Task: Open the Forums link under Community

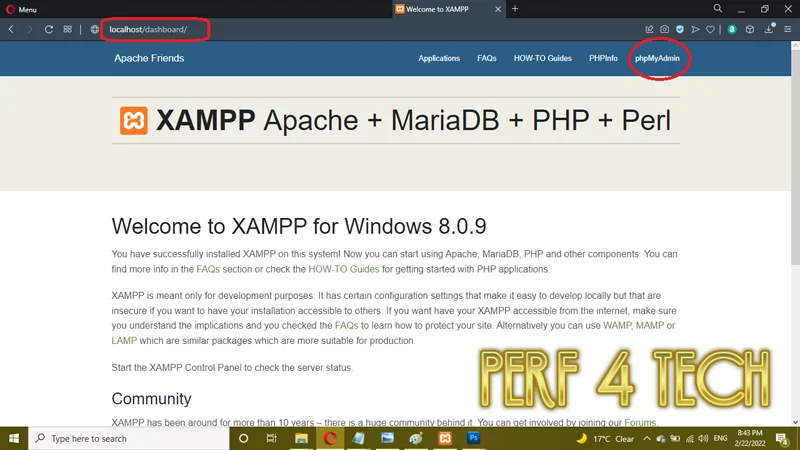Action: click(640, 422)
